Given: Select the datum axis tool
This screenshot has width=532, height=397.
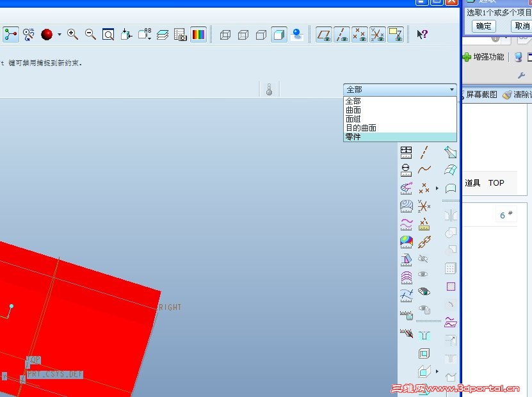Looking at the screenshot, I should tap(424, 152).
